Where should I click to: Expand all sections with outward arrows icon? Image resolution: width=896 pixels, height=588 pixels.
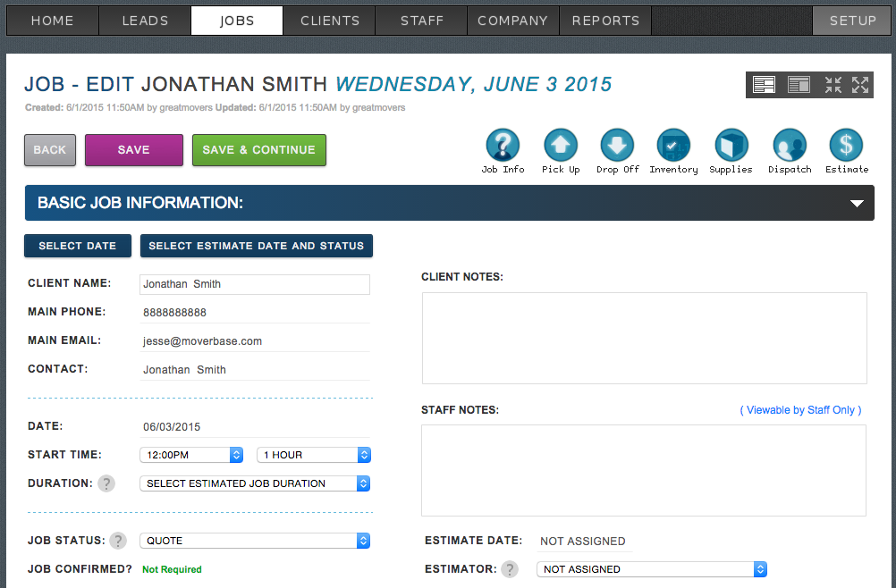[x=860, y=85]
